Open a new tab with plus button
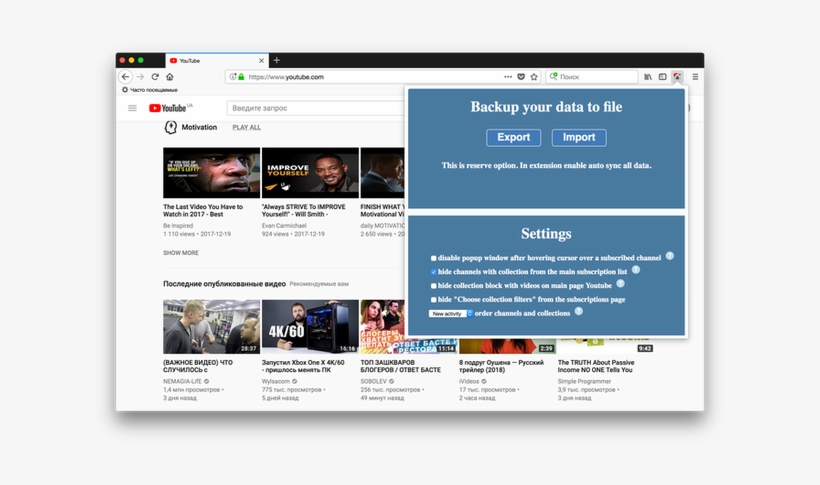The width and height of the screenshot is (820, 485). [x=277, y=60]
